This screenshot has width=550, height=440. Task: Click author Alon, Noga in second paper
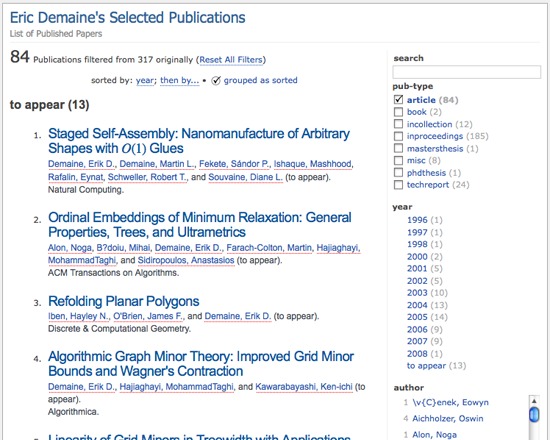[x=70, y=248]
